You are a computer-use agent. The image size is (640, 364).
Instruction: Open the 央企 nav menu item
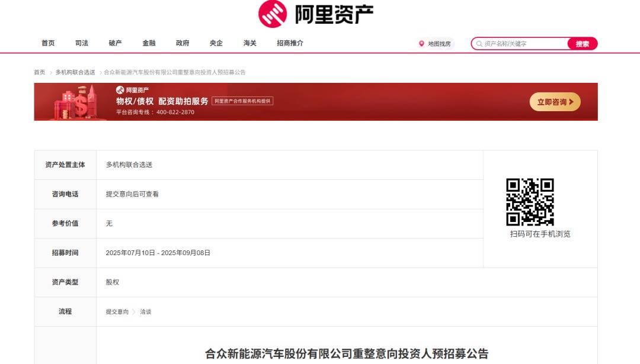click(216, 43)
